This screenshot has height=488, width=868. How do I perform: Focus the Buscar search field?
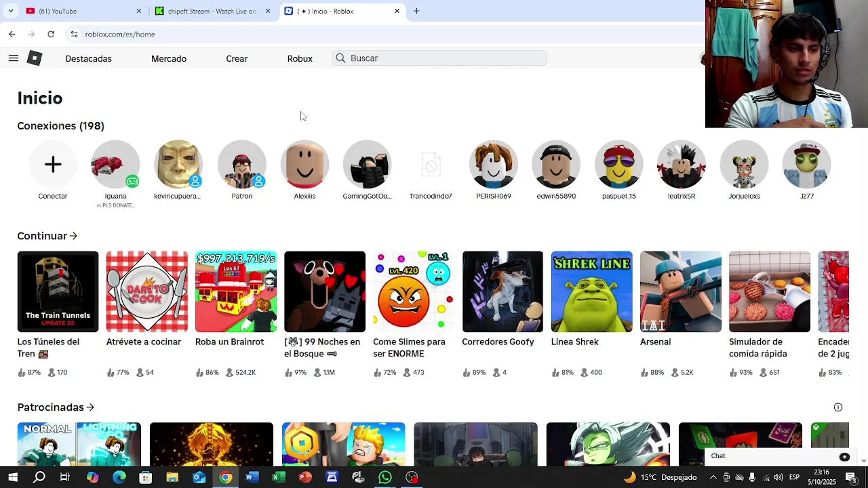[439, 58]
